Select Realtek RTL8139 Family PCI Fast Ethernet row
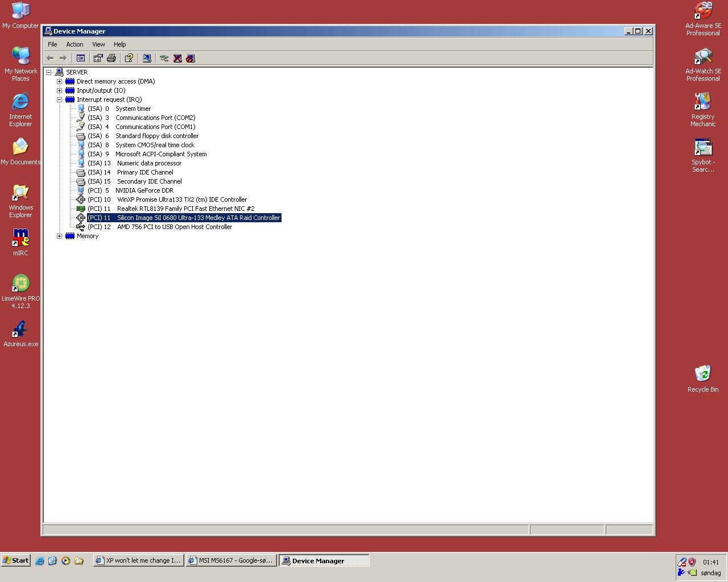Image resolution: width=728 pixels, height=582 pixels. pos(171,209)
